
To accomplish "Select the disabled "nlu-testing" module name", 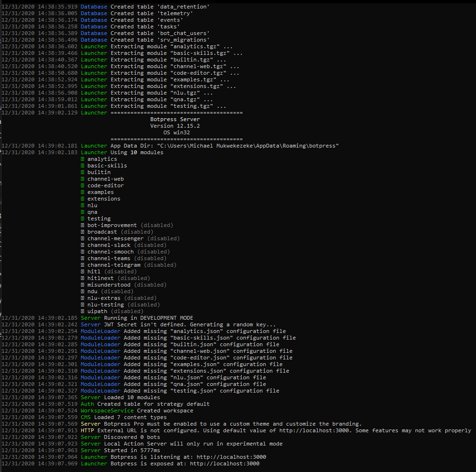I will (x=105, y=305).
